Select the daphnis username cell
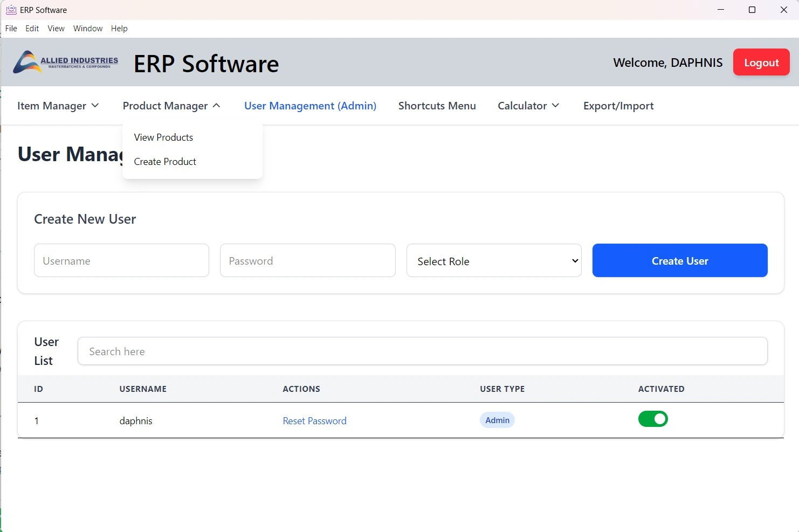This screenshot has width=799, height=532. (136, 421)
